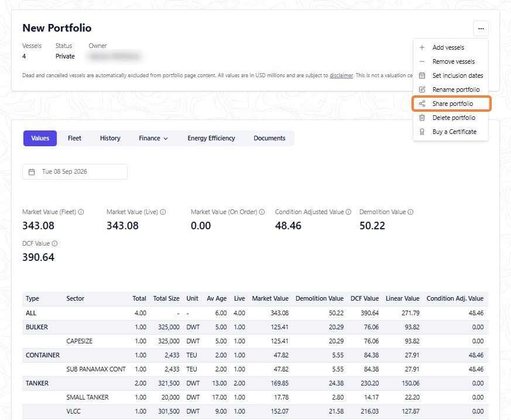Click the calendar icon beside Set inclusion dates
511x420 pixels.
422,75
